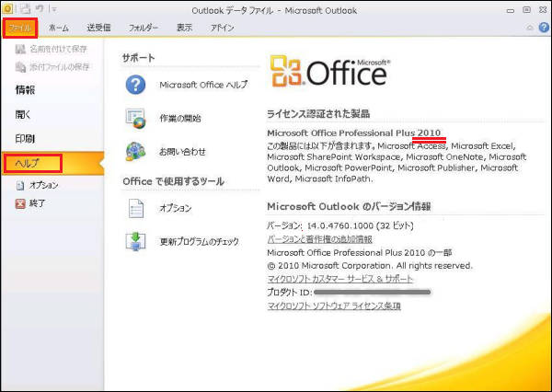The width and height of the screenshot is (552, 392).
Task: Switch to the ホーム tab
Action: click(x=59, y=28)
